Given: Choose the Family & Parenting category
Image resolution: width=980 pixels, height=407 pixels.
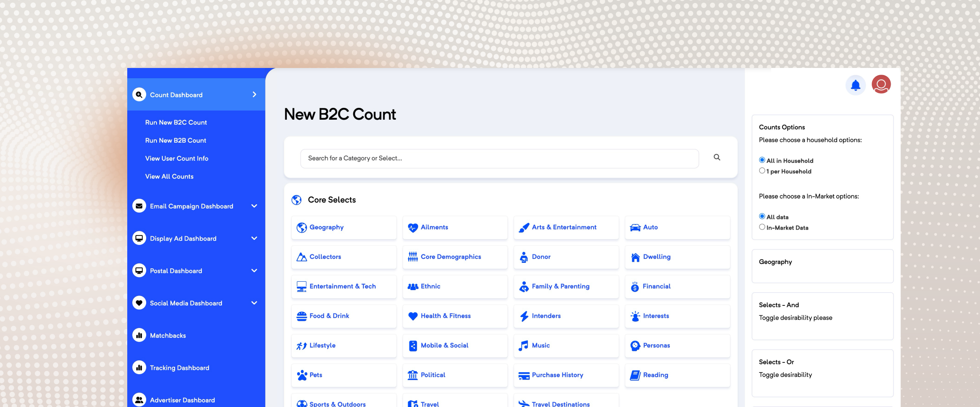Looking at the screenshot, I should pos(566,286).
